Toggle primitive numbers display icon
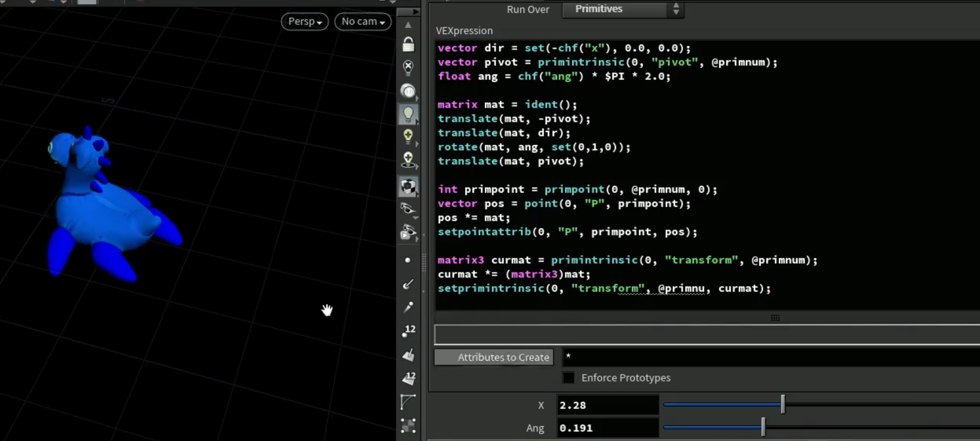980x441 pixels. (x=409, y=378)
